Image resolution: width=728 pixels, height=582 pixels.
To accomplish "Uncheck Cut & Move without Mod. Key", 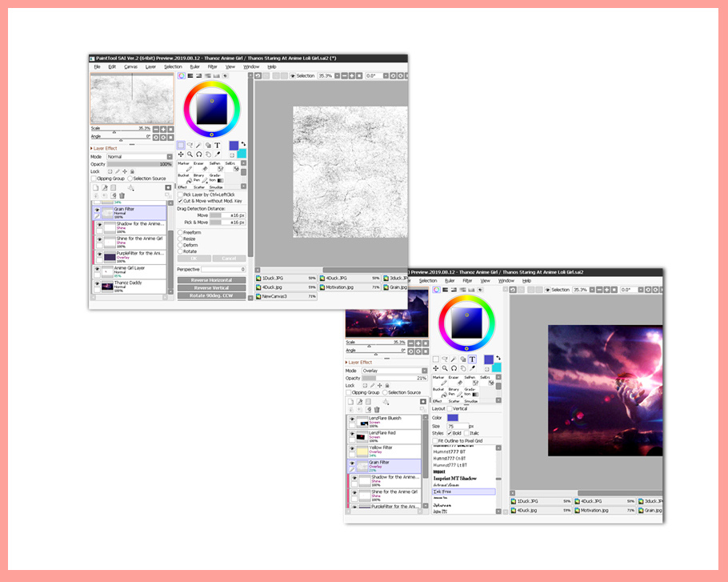I will click(180, 201).
